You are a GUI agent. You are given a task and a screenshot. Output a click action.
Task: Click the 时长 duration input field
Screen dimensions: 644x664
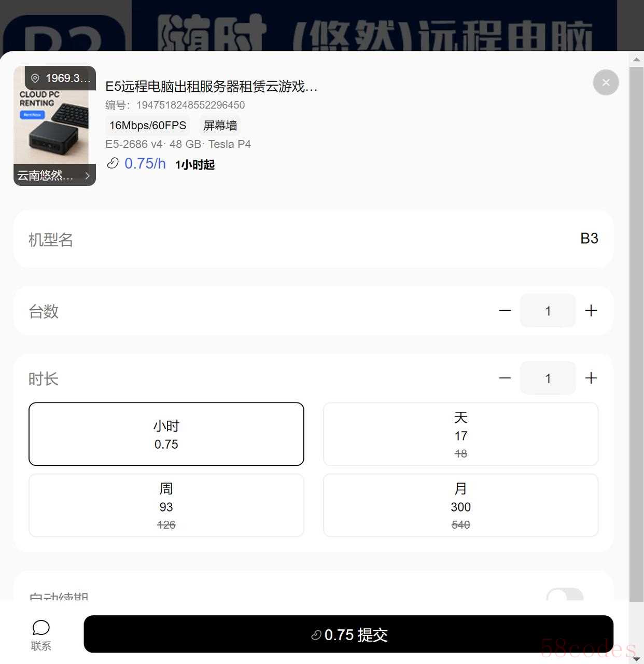548,378
